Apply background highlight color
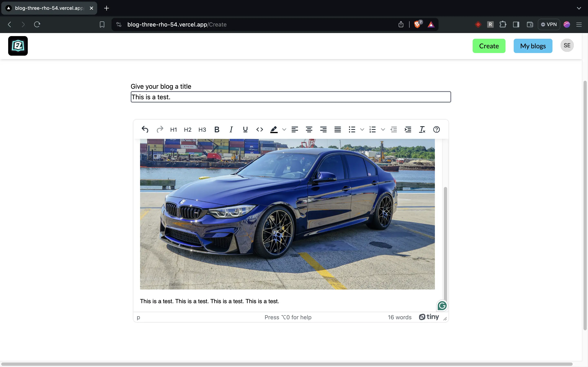 click(x=274, y=130)
